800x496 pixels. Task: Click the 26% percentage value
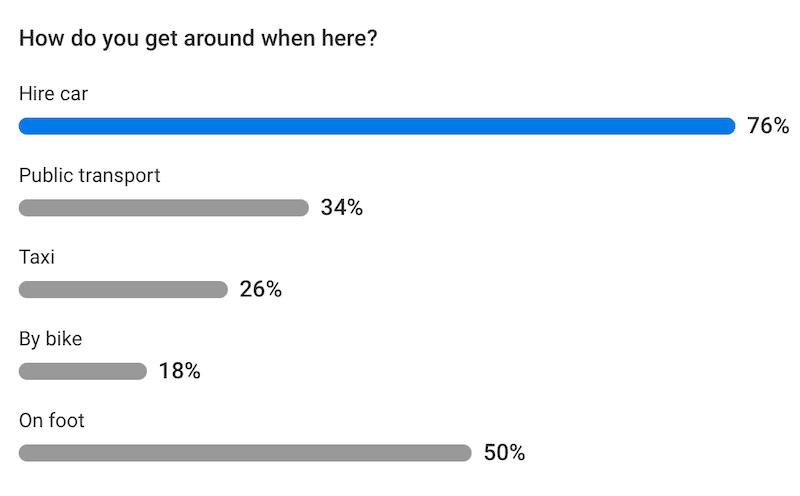point(260,290)
